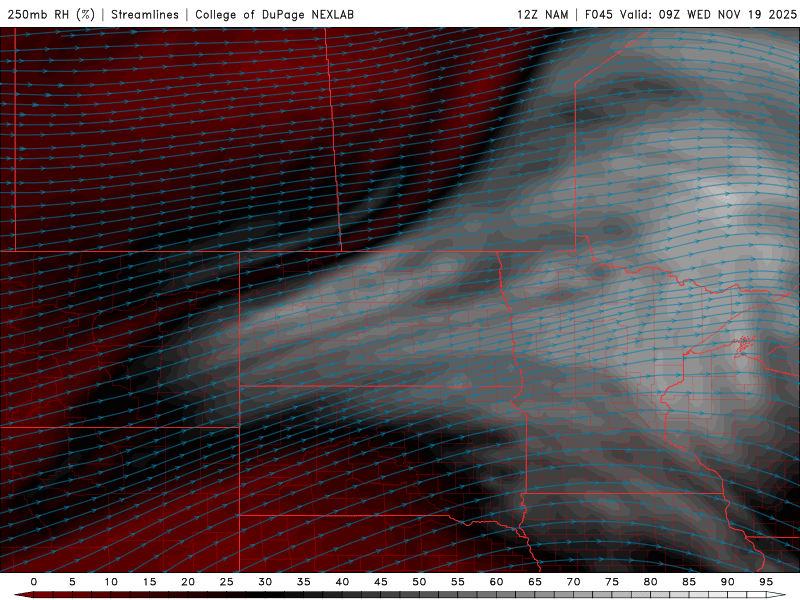Viewport: 800px width, 600px height.
Task: Select the "80" label on the color scale
Action: pyautogui.click(x=650, y=582)
